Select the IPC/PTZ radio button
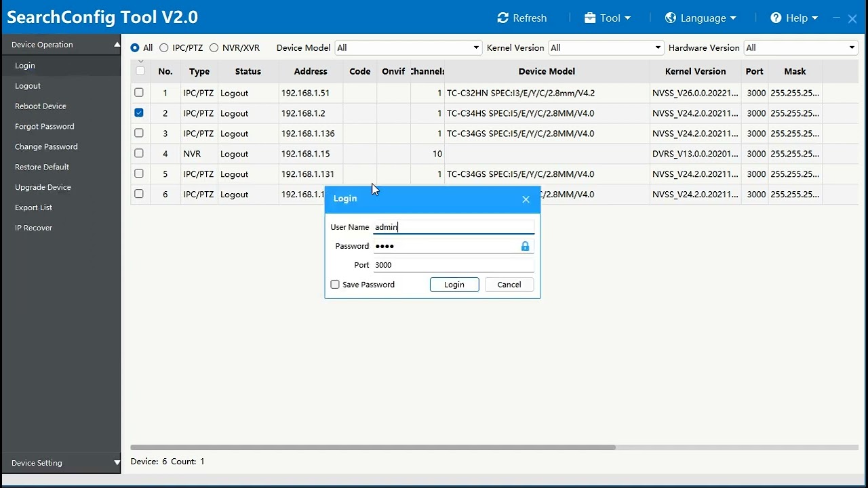Image resolution: width=868 pixels, height=488 pixels. pyautogui.click(x=164, y=48)
